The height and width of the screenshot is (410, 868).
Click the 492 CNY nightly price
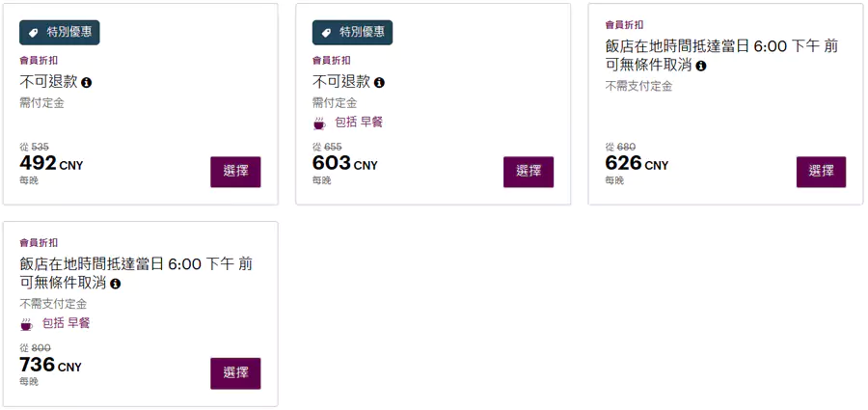[x=51, y=164]
